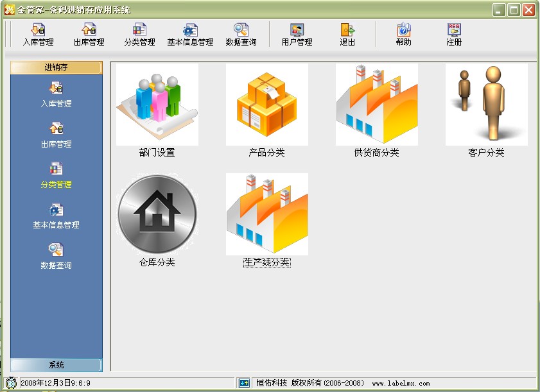This screenshot has width=540, height=392.
Task: Open 客户分类 bronze figures icon
Action: pos(486,105)
